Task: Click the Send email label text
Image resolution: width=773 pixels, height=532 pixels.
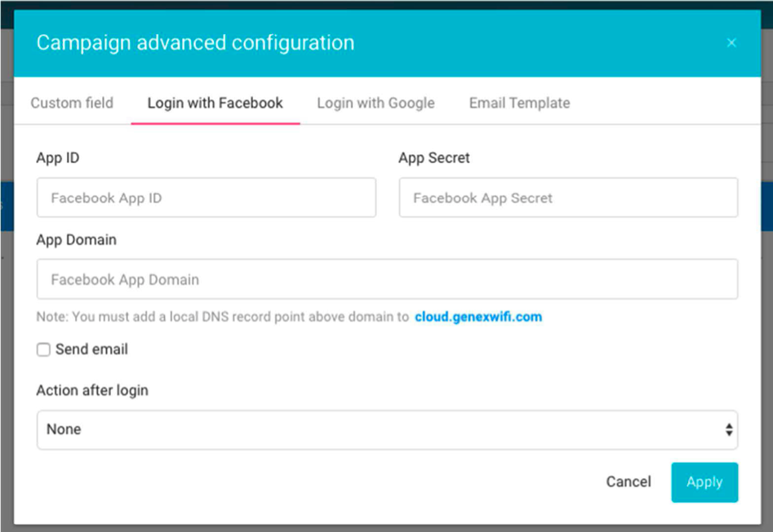Action: pyautogui.click(x=91, y=349)
